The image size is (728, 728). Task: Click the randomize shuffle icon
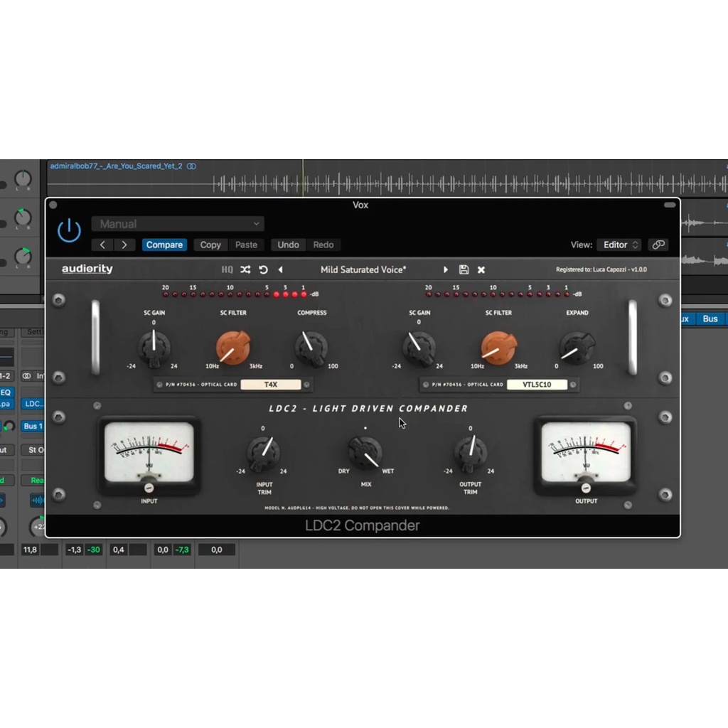[245, 269]
